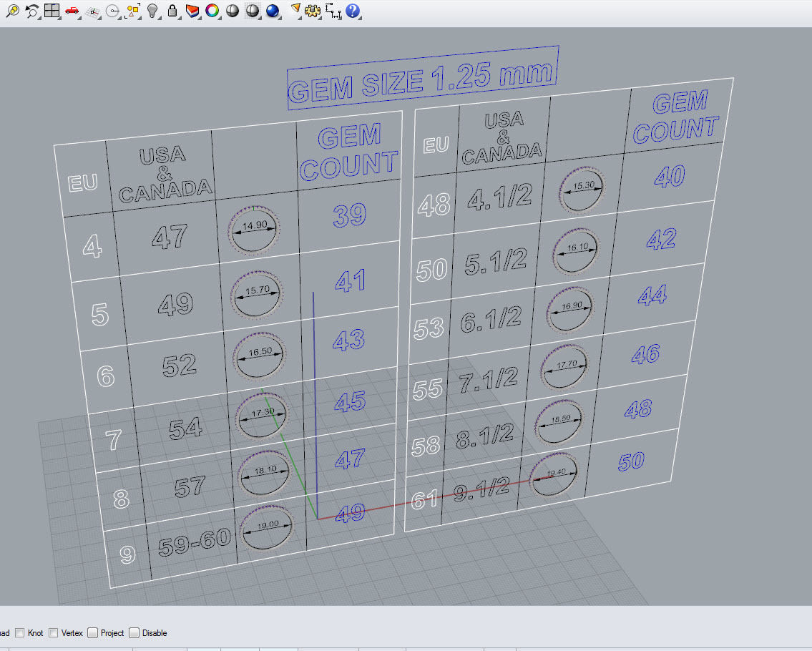Click the '9.1/2' USA size text

[x=481, y=489]
